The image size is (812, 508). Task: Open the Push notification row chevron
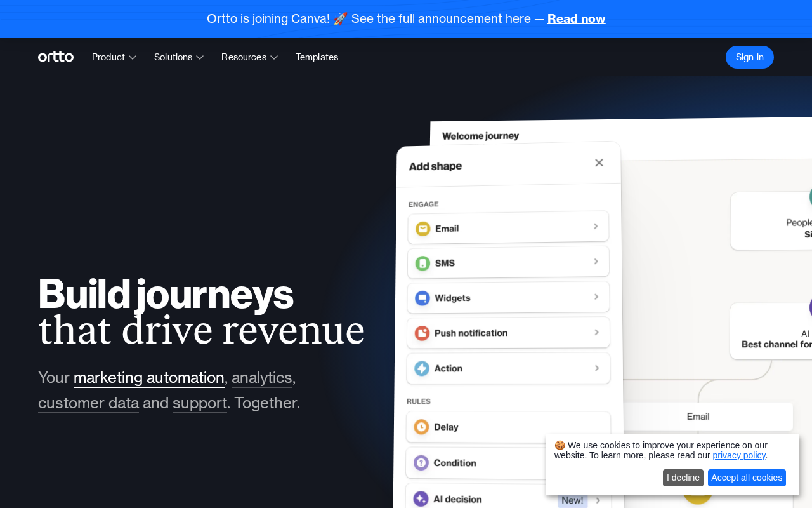(x=596, y=332)
